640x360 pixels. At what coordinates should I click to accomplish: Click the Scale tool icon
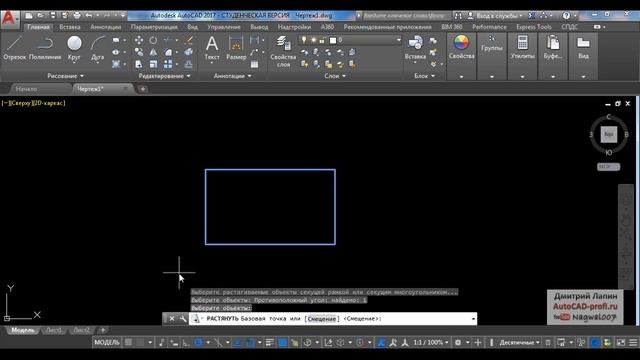point(153,64)
